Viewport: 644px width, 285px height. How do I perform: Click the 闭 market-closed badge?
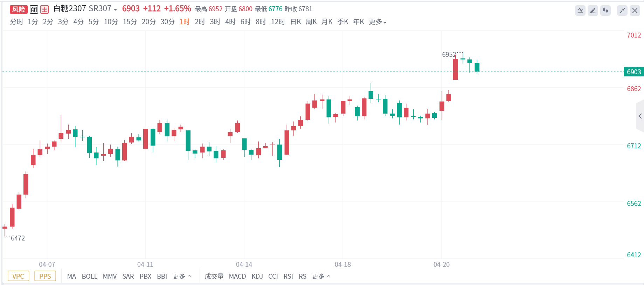(34, 9)
